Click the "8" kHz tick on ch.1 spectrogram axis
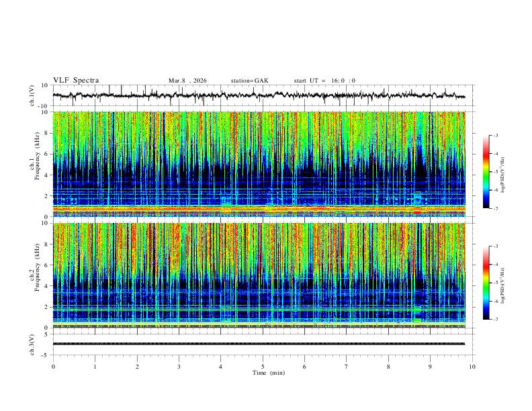 click(x=46, y=133)
